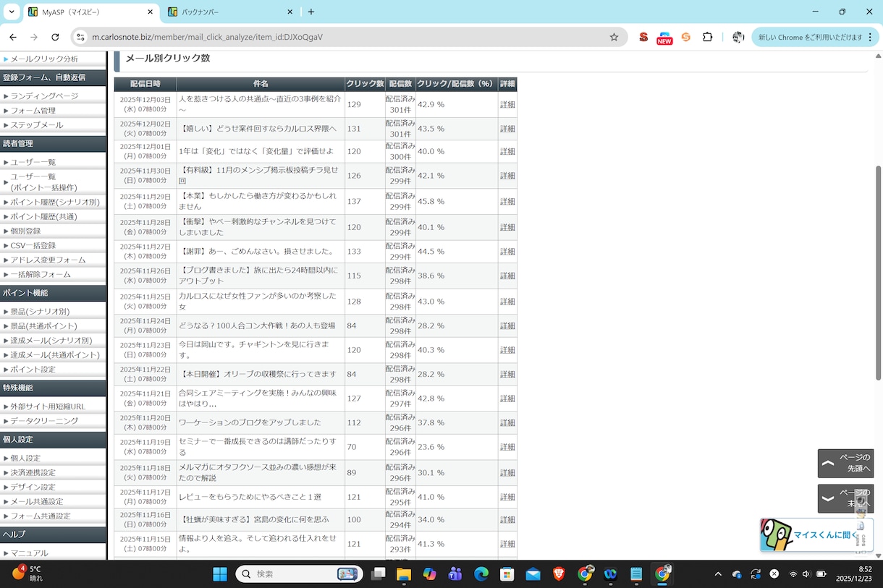Reload the current page
Image resolution: width=883 pixels, height=588 pixels.
55,37
